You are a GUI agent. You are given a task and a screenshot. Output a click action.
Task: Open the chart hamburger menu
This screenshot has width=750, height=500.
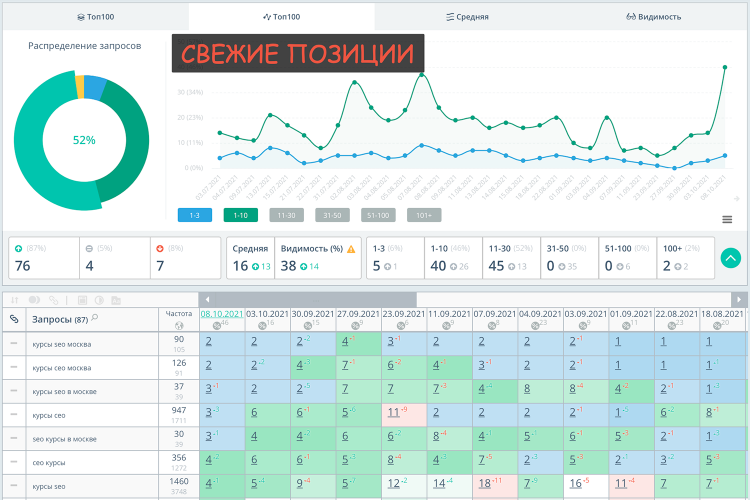tap(727, 219)
